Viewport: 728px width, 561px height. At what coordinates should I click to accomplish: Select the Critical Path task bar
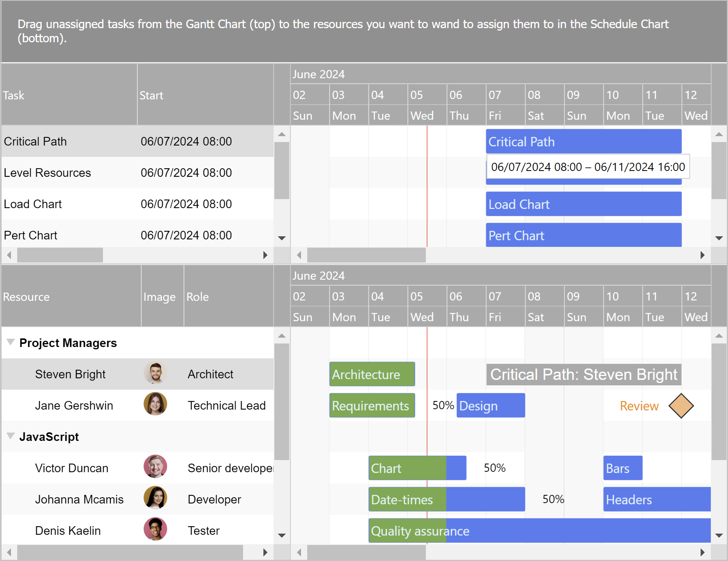tap(568, 141)
